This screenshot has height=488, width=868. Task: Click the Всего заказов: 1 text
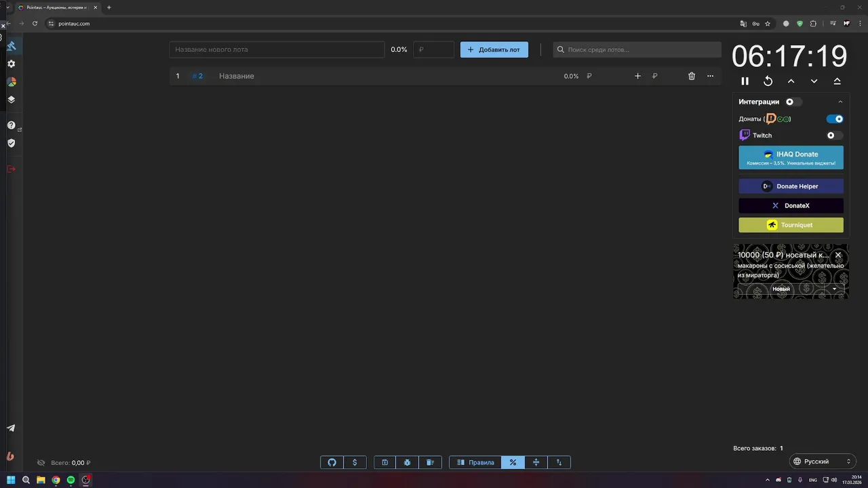click(x=758, y=448)
